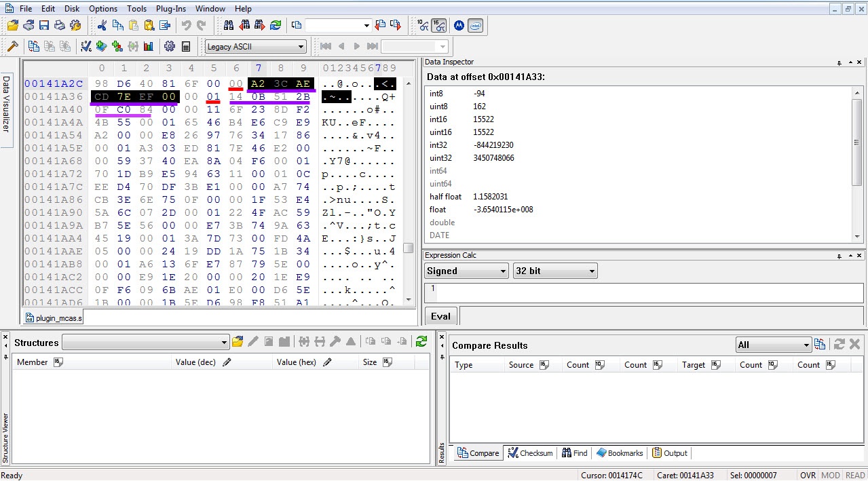Click the character distribution bar chart icon
Screen dimensions: 868x481
pos(148,47)
